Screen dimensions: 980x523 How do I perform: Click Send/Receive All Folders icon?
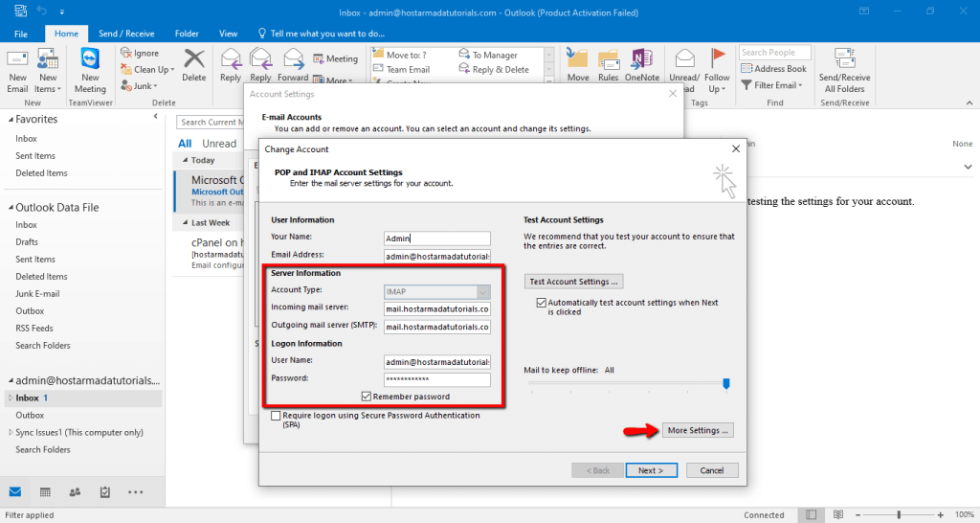coord(844,58)
